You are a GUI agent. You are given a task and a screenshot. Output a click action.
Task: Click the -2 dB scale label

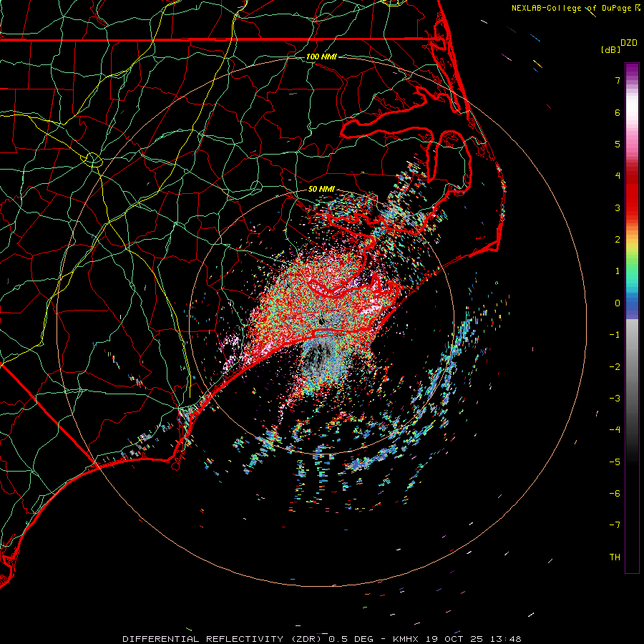coord(615,367)
